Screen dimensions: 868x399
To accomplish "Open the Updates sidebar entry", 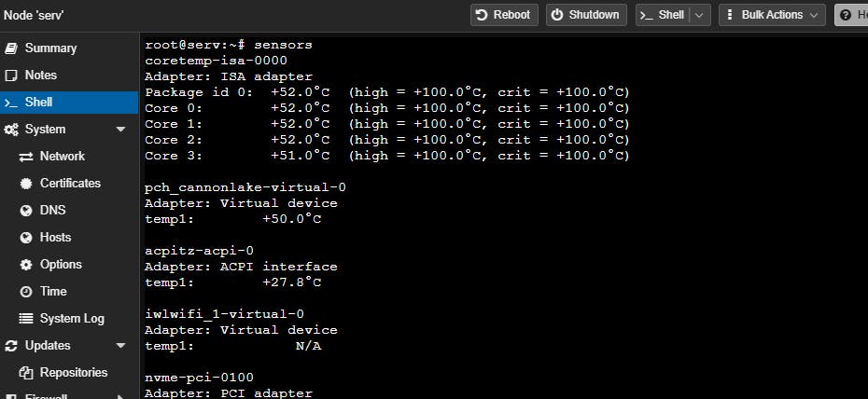I will [x=47, y=346].
